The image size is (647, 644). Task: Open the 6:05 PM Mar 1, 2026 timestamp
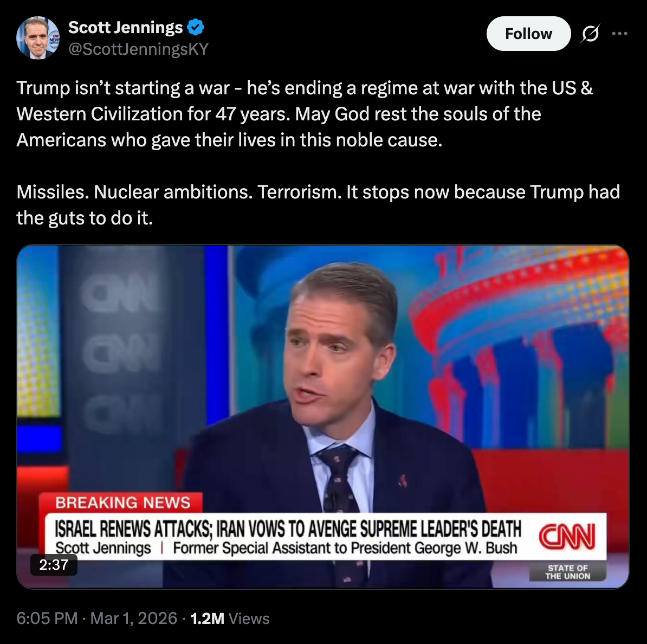point(96,619)
